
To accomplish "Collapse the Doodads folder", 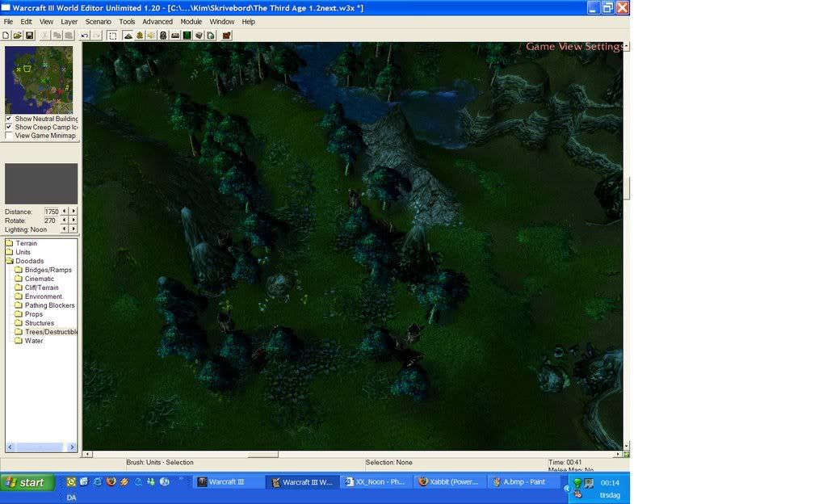I will click(25, 261).
